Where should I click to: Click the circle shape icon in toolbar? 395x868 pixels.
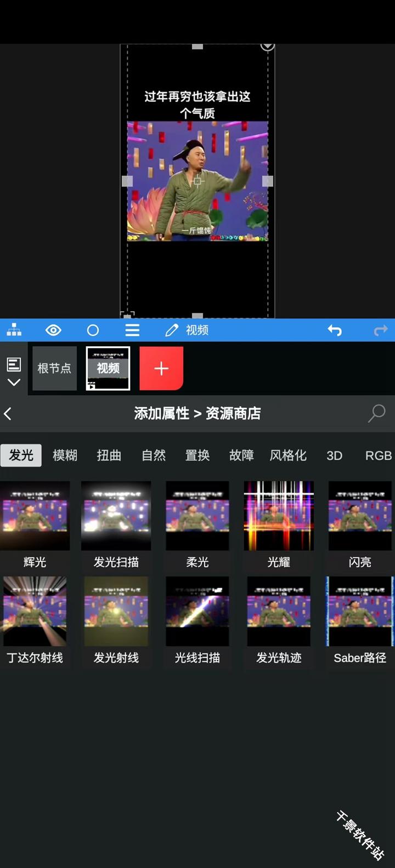coord(93,330)
